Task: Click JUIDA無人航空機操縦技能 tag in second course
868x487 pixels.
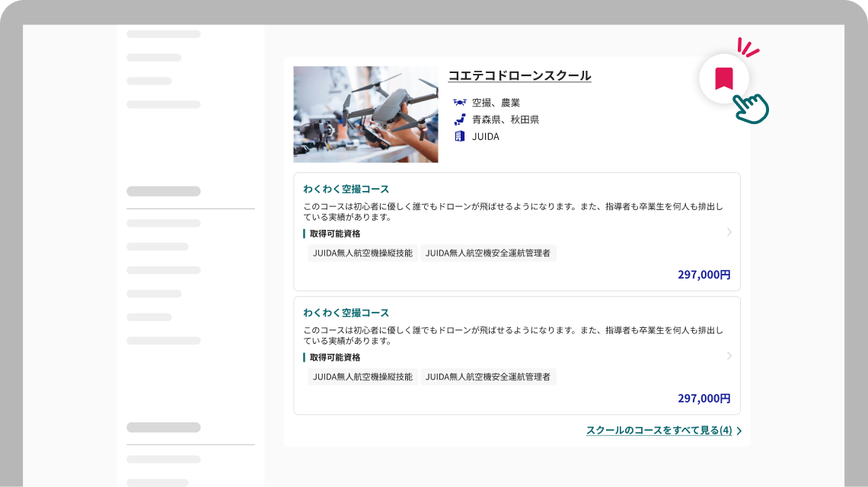Action: point(362,377)
